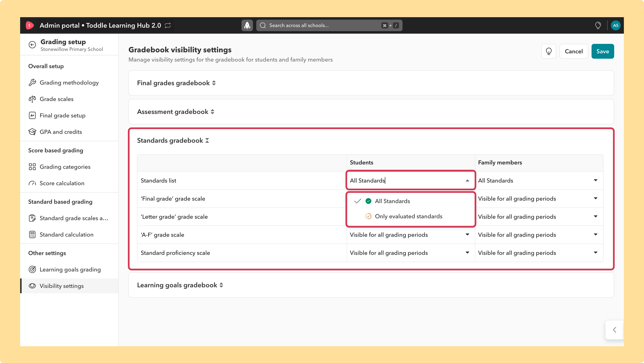Image resolution: width=644 pixels, height=363 pixels.
Task: Click the Standard proficiency scale label
Action: tap(175, 253)
